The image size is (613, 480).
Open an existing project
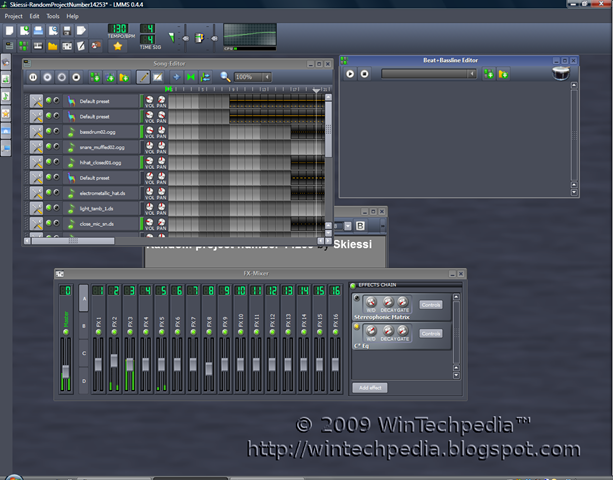(x=38, y=30)
